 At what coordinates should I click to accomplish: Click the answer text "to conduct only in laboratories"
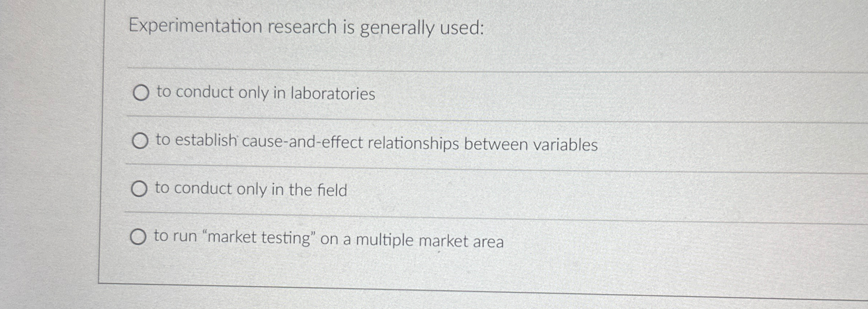point(264,94)
